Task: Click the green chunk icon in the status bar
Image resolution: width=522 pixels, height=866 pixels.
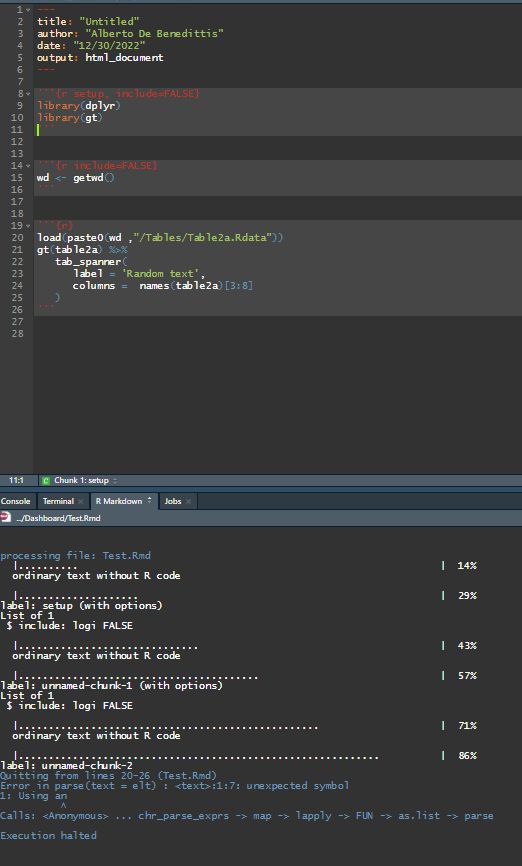Action: pyautogui.click(x=46, y=480)
